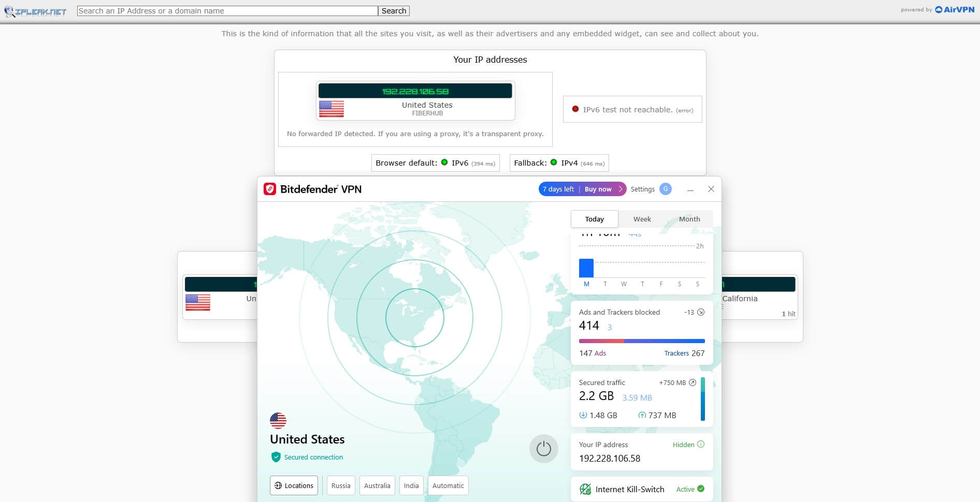980x502 pixels.
Task: Click the IPLeak.net logo
Action: 36,10
